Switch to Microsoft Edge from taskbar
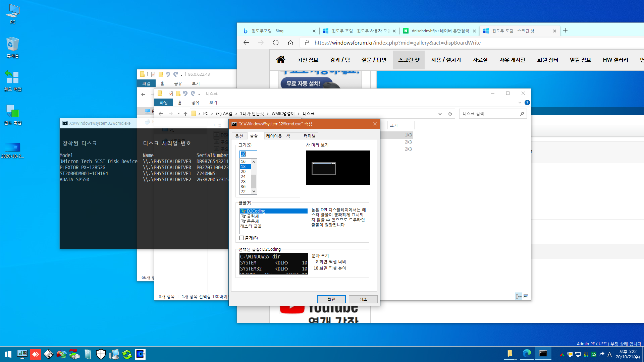 tap(527, 354)
